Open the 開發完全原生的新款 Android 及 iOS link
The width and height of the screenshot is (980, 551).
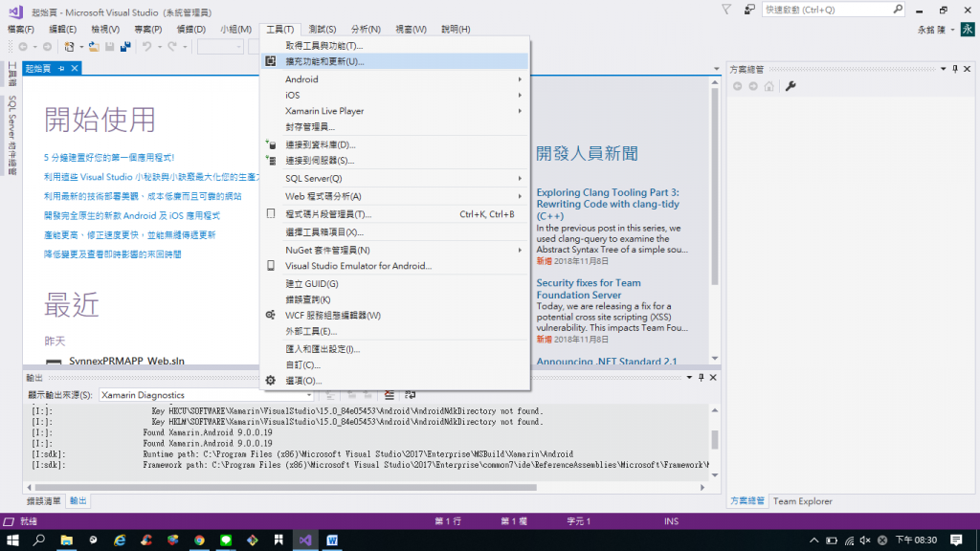(132, 215)
